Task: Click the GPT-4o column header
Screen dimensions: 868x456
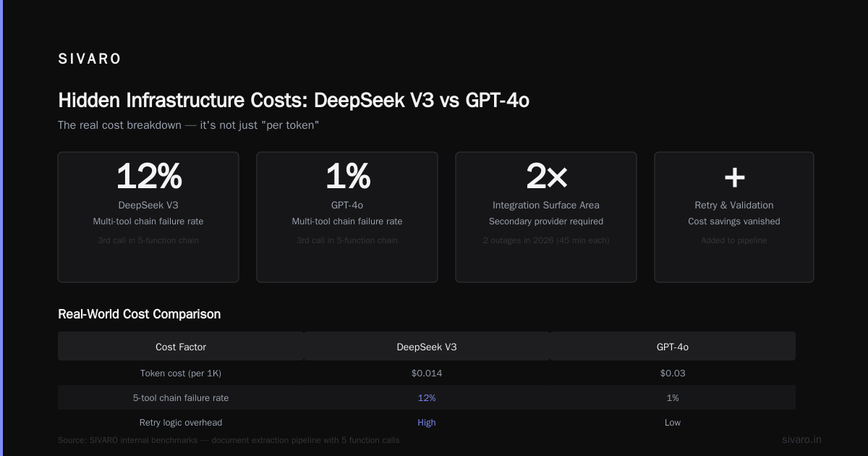Action: tap(673, 347)
